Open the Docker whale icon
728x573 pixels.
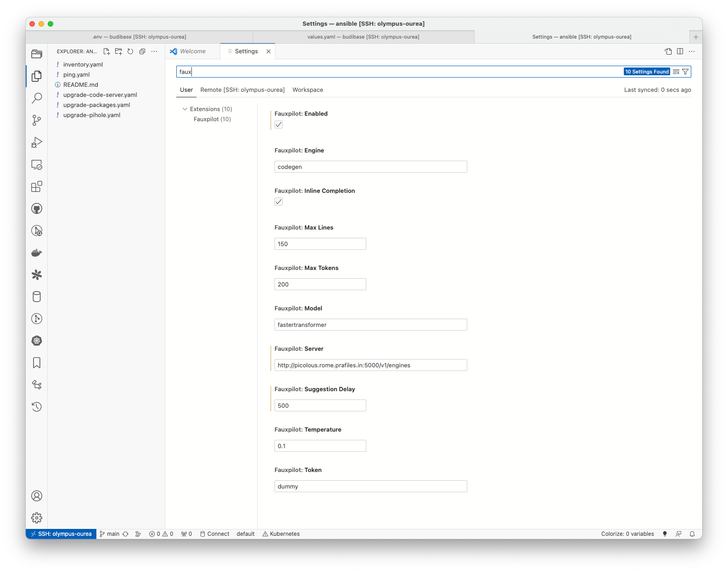[37, 253]
